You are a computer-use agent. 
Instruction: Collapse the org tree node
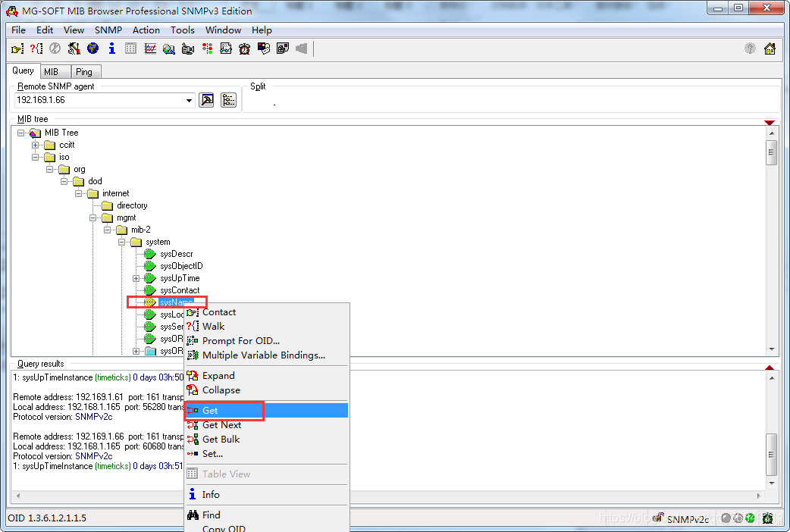tap(50, 169)
